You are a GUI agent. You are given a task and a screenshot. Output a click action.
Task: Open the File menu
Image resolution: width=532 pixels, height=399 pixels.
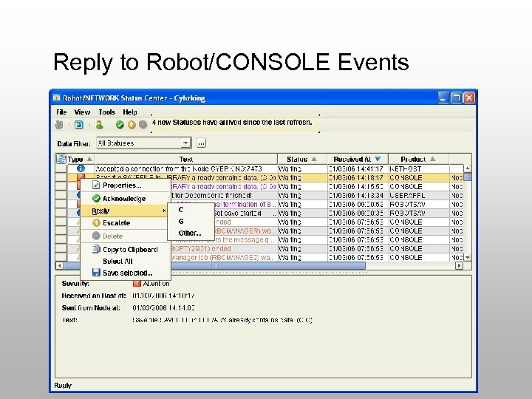61,112
